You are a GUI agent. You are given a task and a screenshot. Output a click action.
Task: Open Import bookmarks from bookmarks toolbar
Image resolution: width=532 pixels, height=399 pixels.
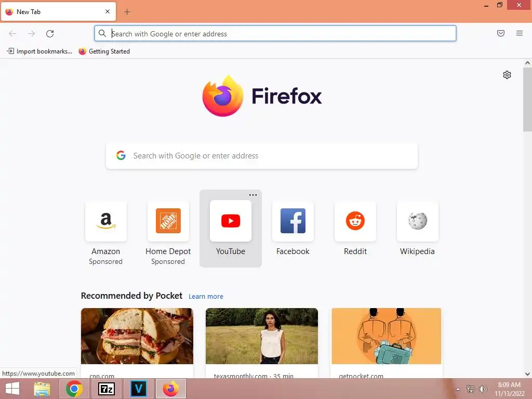point(39,51)
